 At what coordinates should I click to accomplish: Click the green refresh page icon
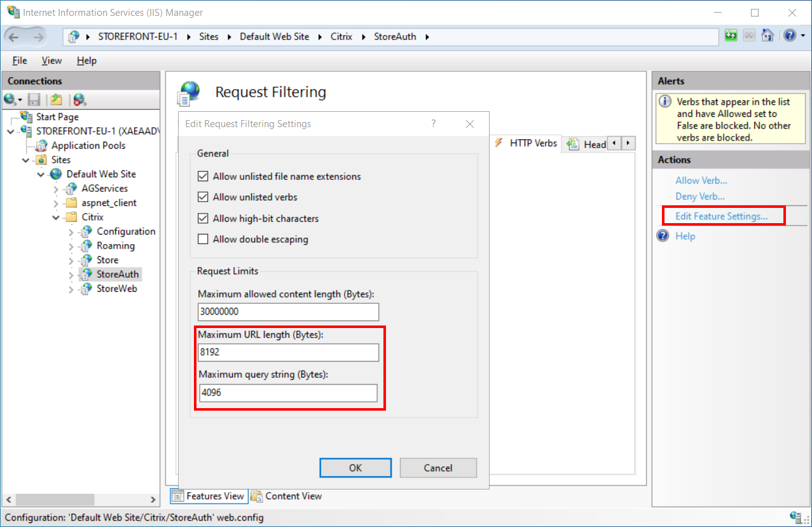(731, 36)
